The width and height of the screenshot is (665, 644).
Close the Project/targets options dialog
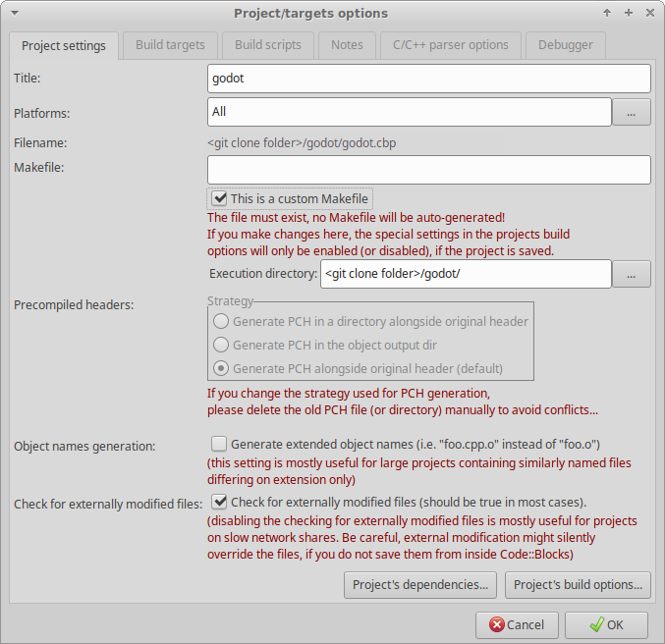coord(650,13)
